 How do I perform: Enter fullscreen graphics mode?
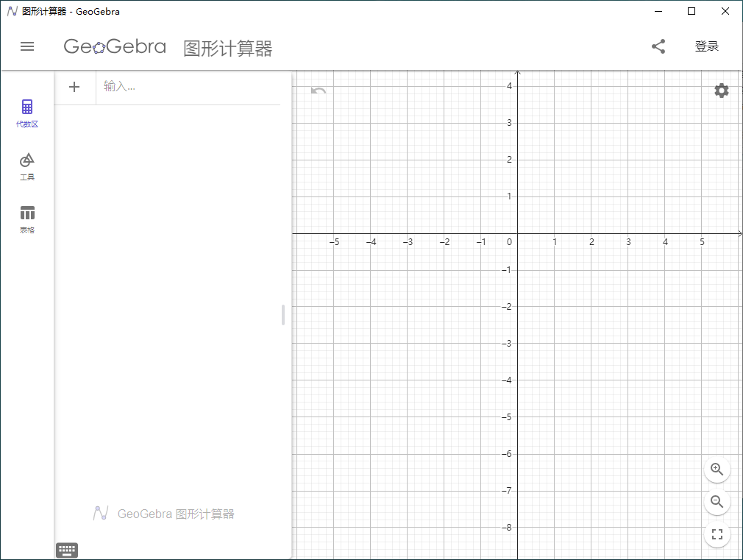(x=717, y=534)
